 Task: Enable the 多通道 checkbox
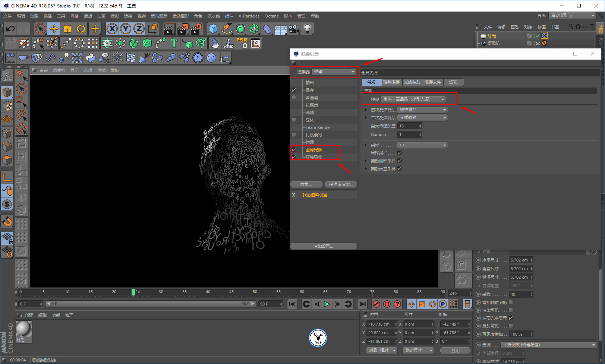(x=294, y=98)
